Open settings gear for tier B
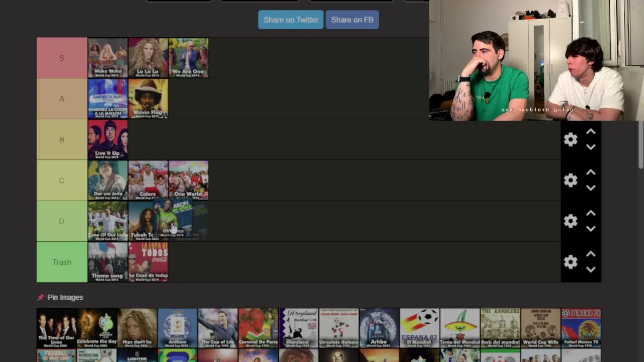The width and height of the screenshot is (644, 362). (x=571, y=139)
